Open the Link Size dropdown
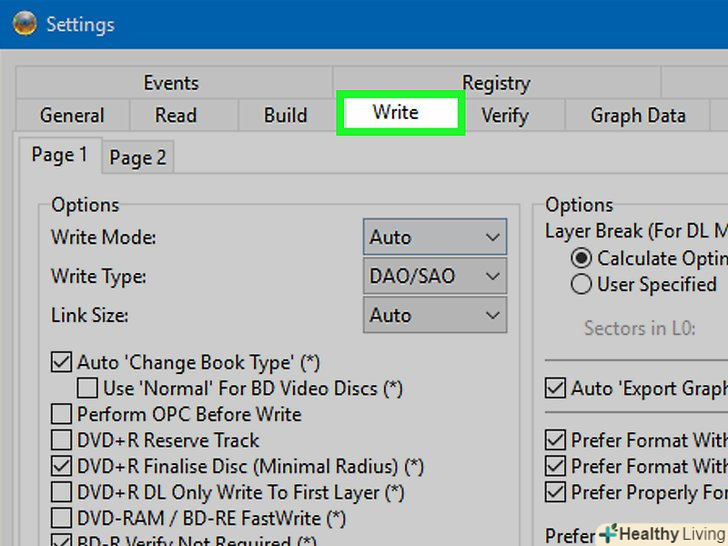Image resolution: width=728 pixels, height=546 pixels. tap(434, 315)
